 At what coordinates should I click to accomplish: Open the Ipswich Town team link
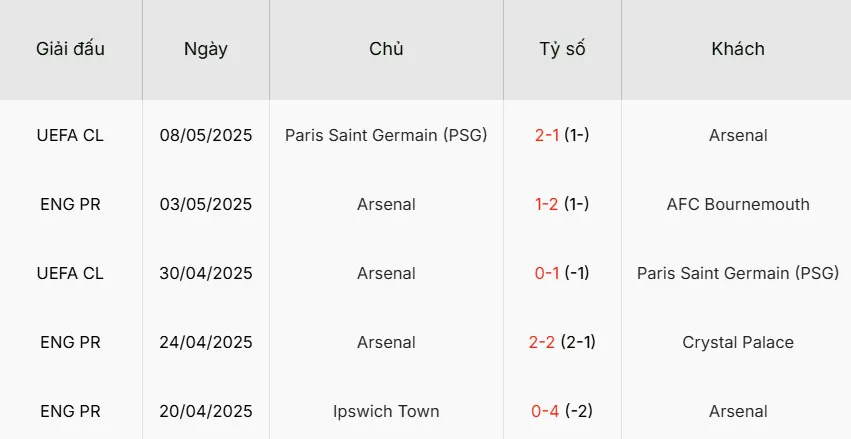[x=386, y=411]
